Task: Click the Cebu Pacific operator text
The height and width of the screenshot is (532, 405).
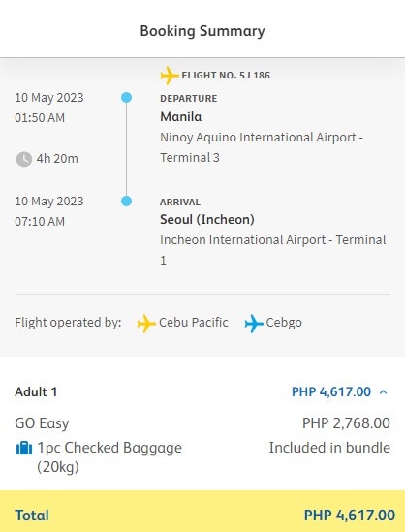Action: pos(194,323)
